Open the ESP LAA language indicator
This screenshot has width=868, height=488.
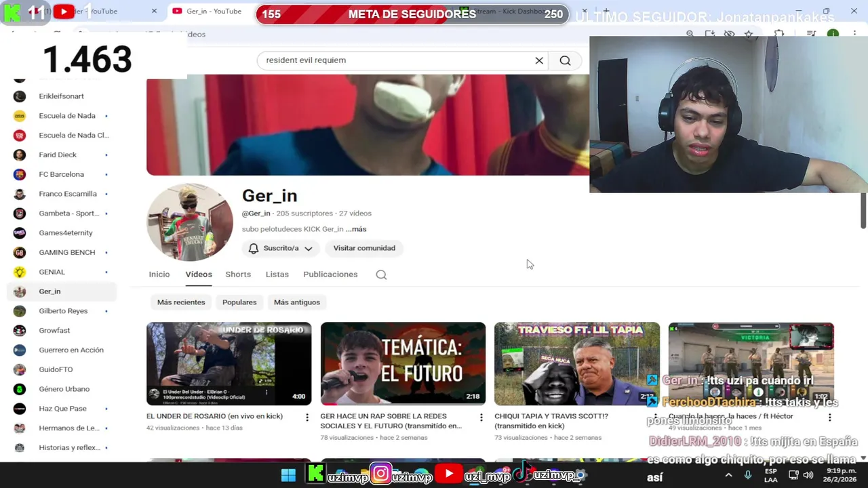click(771, 475)
